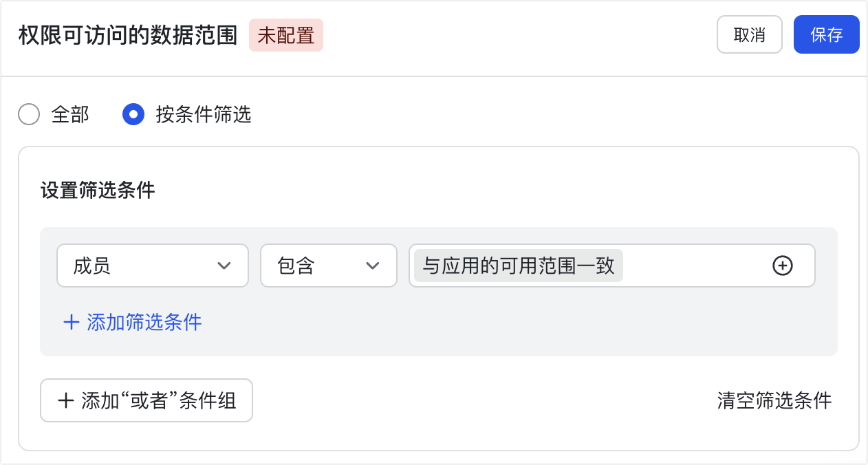This screenshot has height=465, width=868.
Task: Click the plus icon beside 添加筛选条件
Action: [x=72, y=322]
